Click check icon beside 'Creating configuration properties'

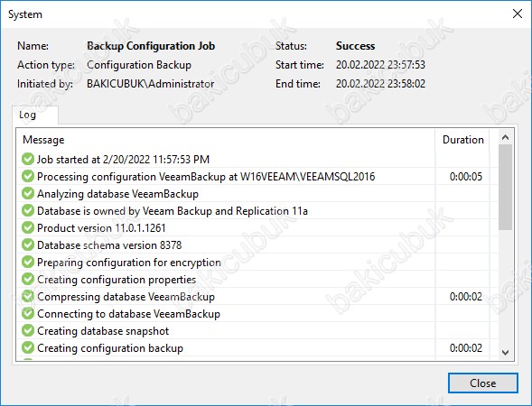pos(28,279)
